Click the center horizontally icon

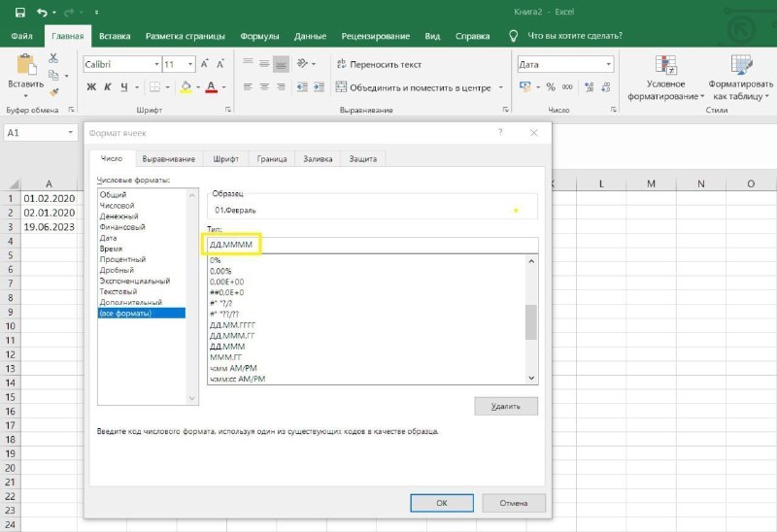(x=264, y=87)
